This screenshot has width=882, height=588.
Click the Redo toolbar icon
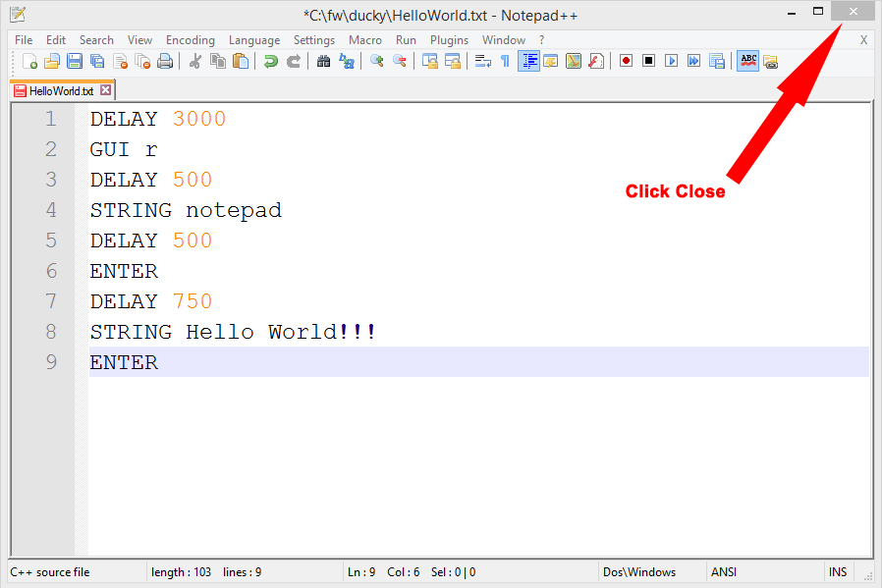(293, 61)
